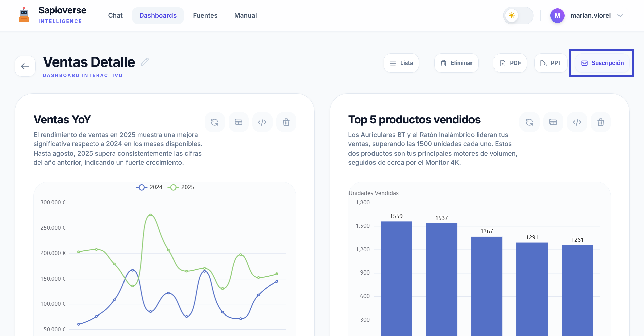644x336 pixels.
Task: Click the back arrow button
Action: click(x=25, y=66)
